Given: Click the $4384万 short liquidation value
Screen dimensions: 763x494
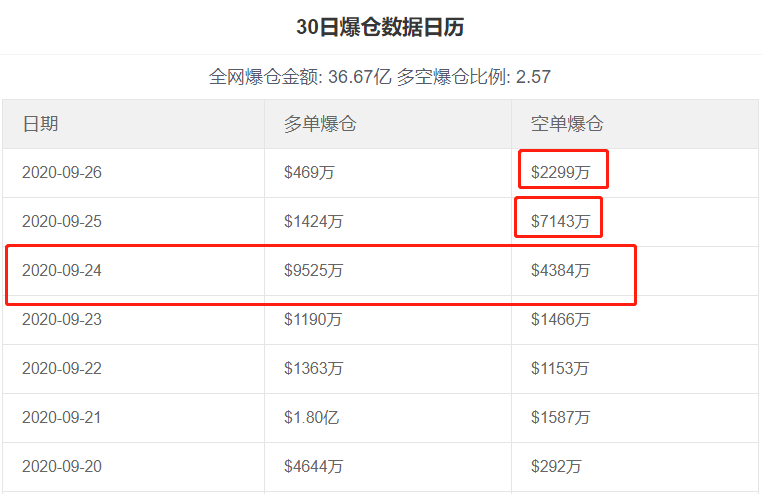Looking at the screenshot, I should (560, 271).
